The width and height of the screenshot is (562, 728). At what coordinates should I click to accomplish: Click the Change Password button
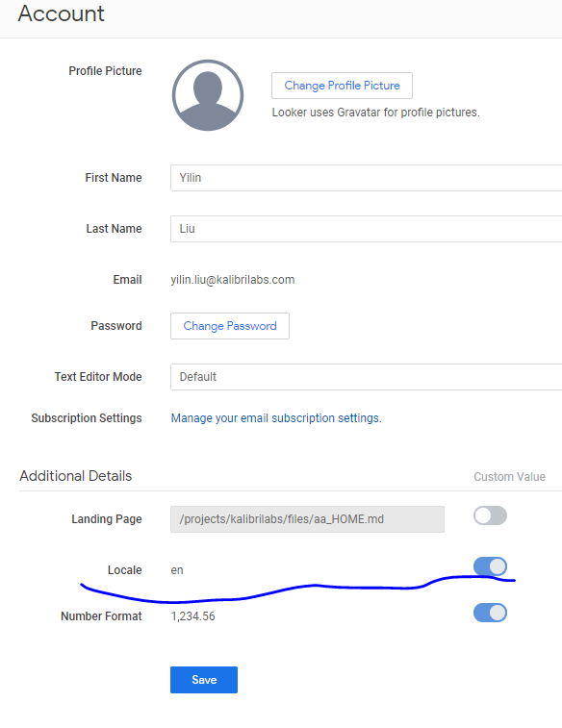[x=230, y=326]
